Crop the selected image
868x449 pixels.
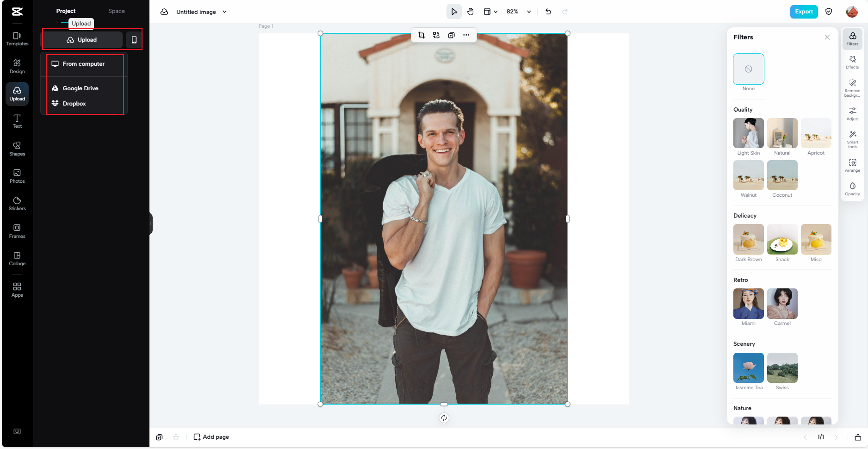pyautogui.click(x=421, y=35)
